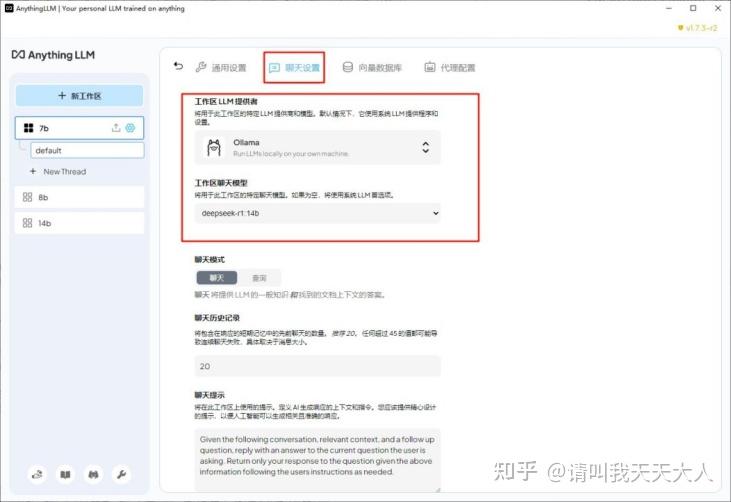
Task: Click the chat bubble icon in 聊天设置 tab
Action: 274,68
